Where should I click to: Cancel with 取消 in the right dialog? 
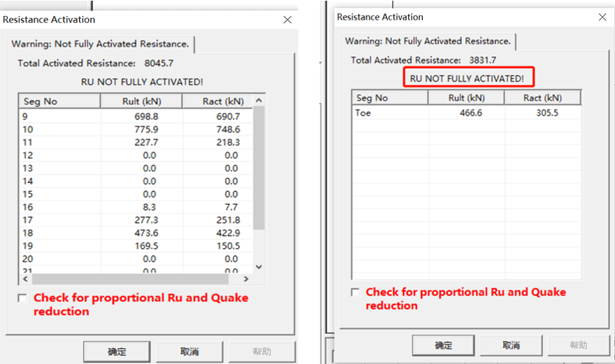coord(511,345)
